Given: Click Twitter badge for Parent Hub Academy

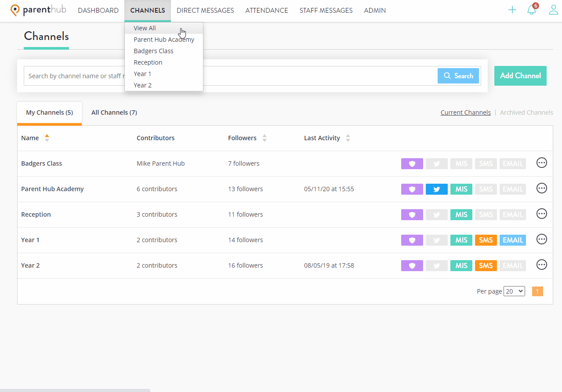Looking at the screenshot, I should coord(437,189).
